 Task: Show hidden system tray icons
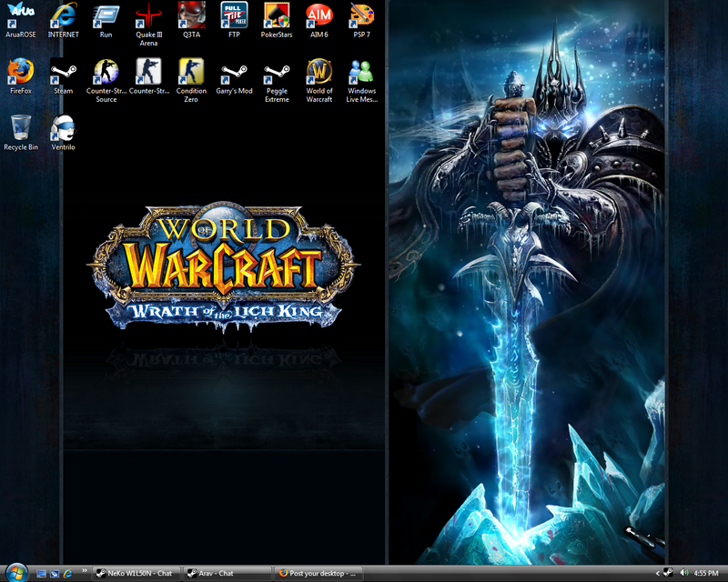click(x=657, y=574)
